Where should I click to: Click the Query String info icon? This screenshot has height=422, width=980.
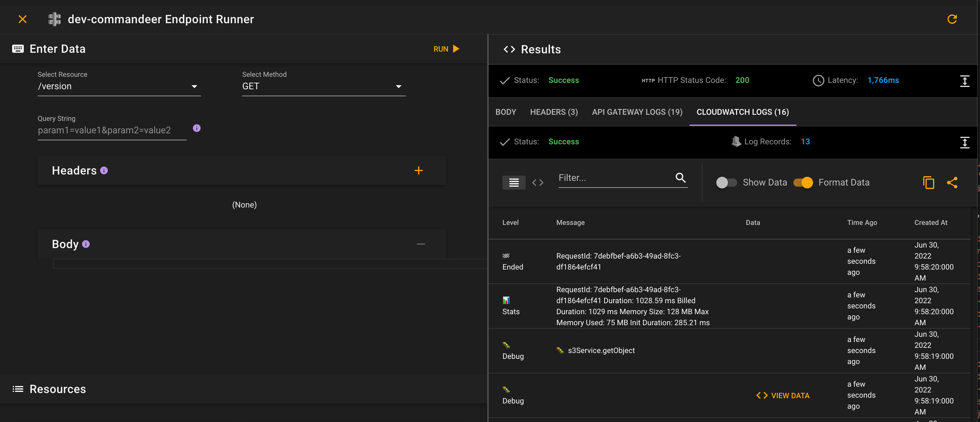[197, 128]
